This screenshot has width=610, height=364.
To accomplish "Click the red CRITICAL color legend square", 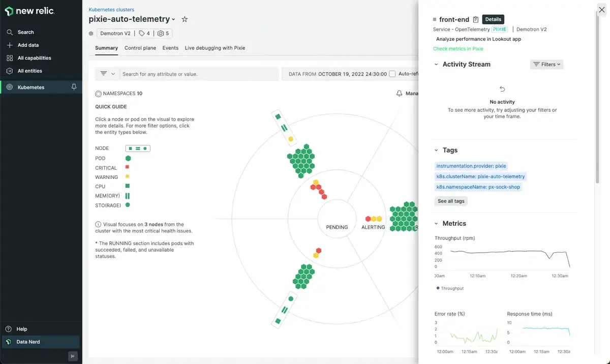I will [128, 167].
